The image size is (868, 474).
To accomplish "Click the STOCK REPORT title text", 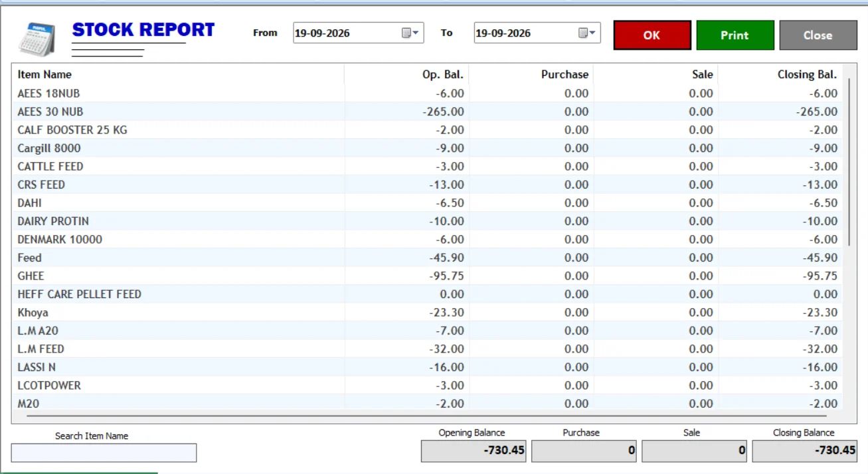I will [143, 30].
